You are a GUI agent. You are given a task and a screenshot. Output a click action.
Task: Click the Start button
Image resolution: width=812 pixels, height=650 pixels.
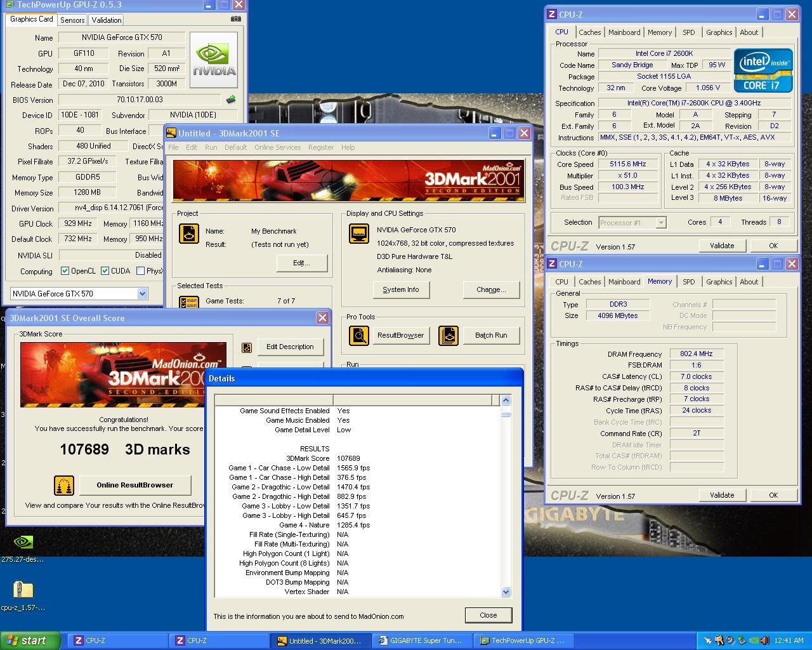coord(30,640)
